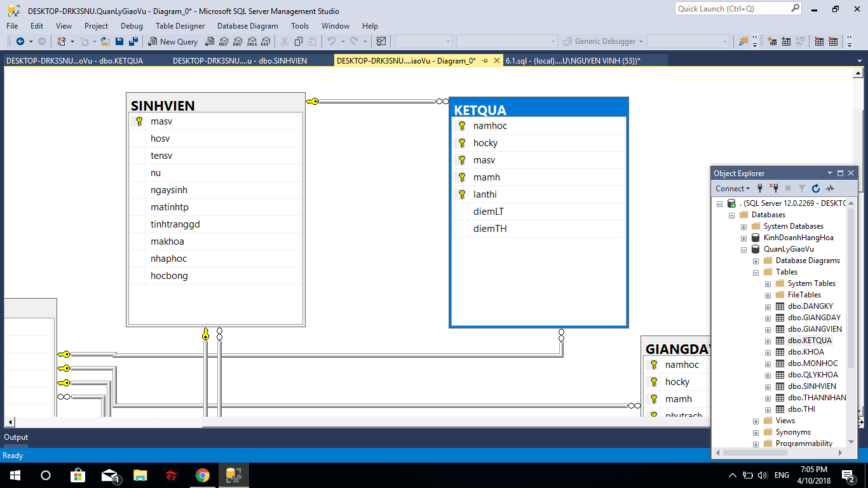Expand the KinhDoanhHangHoa database node

(743, 238)
